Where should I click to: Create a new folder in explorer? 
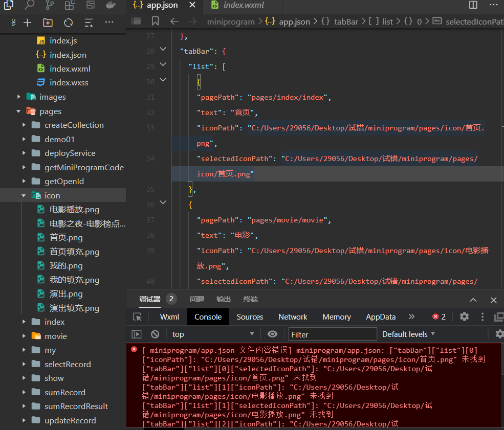pos(48,22)
